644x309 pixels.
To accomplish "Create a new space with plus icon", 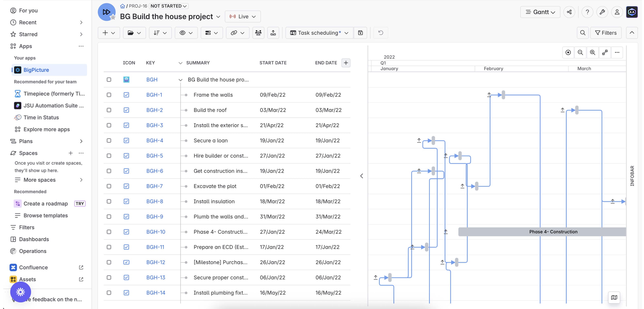I will (x=70, y=153).
